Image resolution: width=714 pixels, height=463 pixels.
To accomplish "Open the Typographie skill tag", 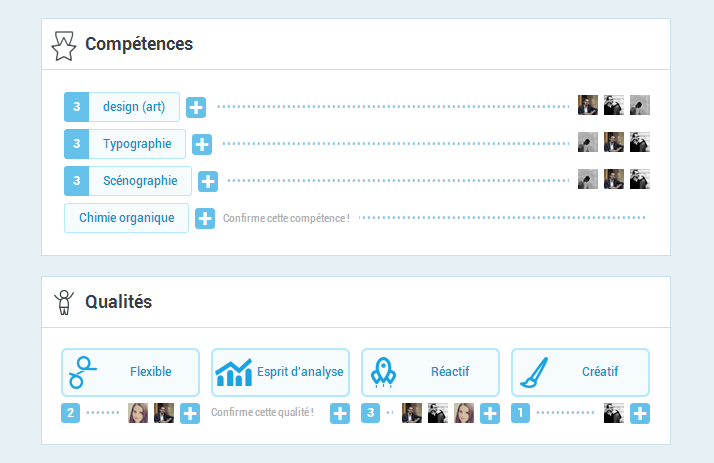I will [125, 144].
